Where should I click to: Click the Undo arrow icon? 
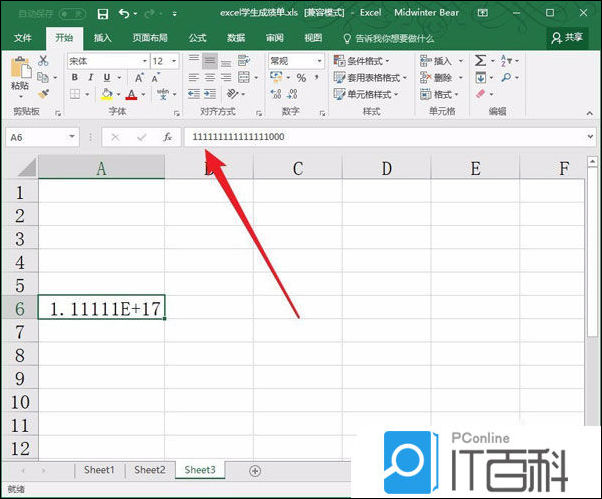[x=124, y=14]
